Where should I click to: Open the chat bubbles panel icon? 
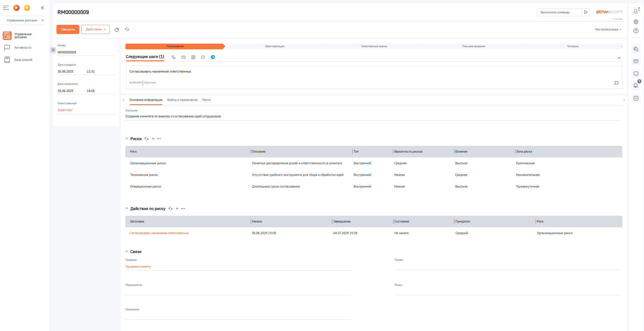coord(636,49)
